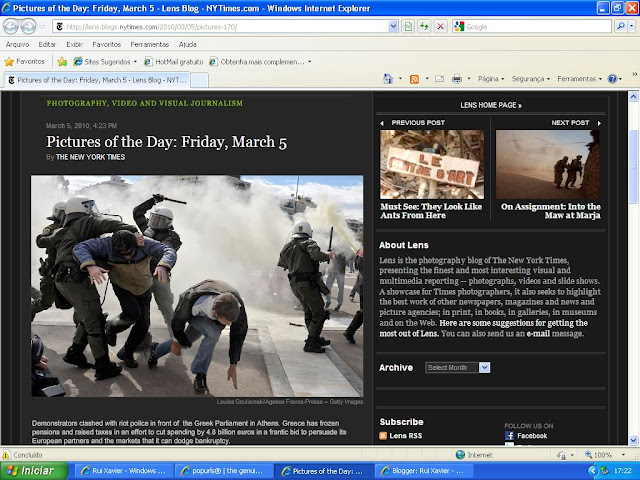Click the soldiers helicopter next post thumbnail
Viewport: 640px width, 480px height.
(x=548, y=164)
